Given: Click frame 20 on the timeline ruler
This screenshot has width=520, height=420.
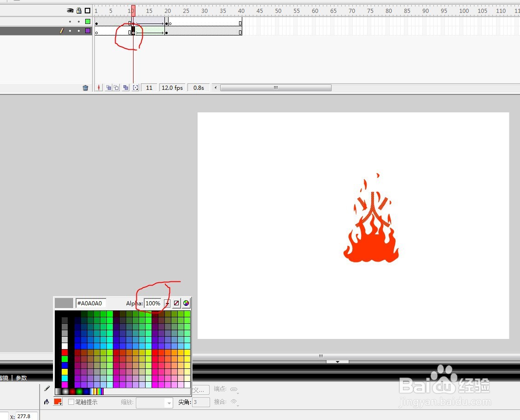Looking at the screenshot, I should [167, 11].
